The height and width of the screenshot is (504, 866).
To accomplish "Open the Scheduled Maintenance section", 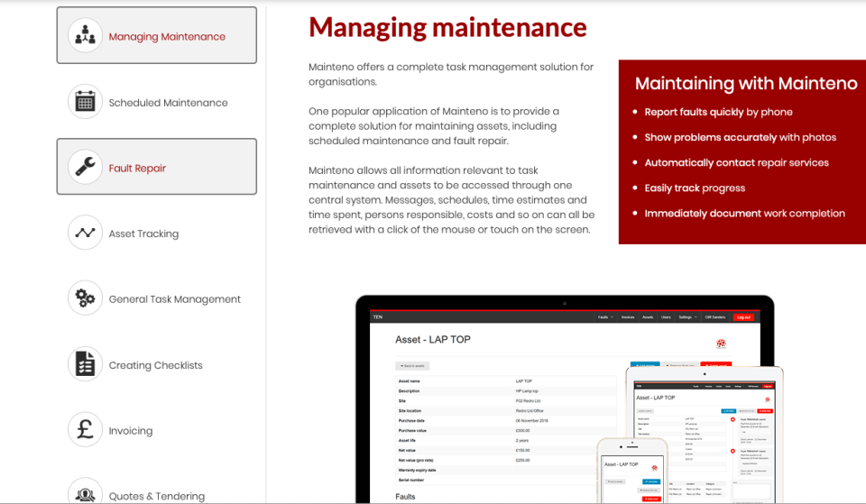I will click(168, 103).
